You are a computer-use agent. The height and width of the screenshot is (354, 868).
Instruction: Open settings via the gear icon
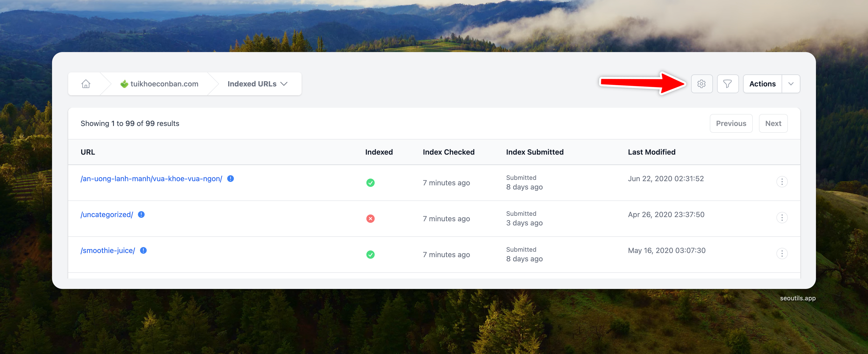pos(701,84)
